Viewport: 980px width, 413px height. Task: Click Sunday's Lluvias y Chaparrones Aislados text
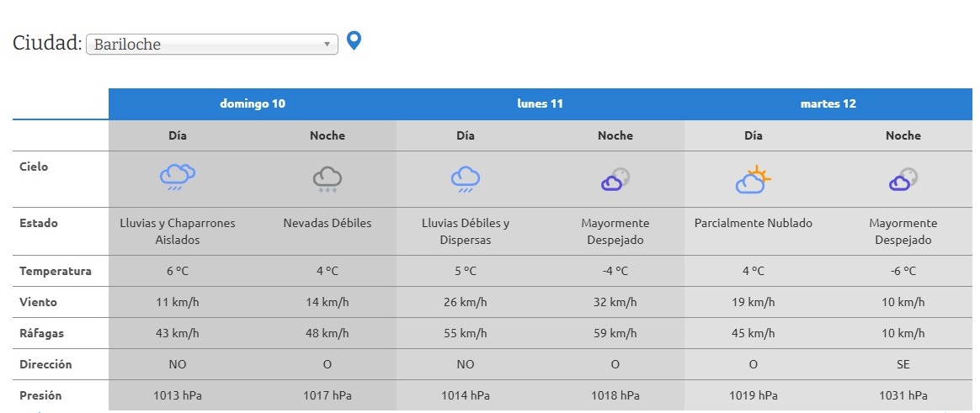[178, 231]
